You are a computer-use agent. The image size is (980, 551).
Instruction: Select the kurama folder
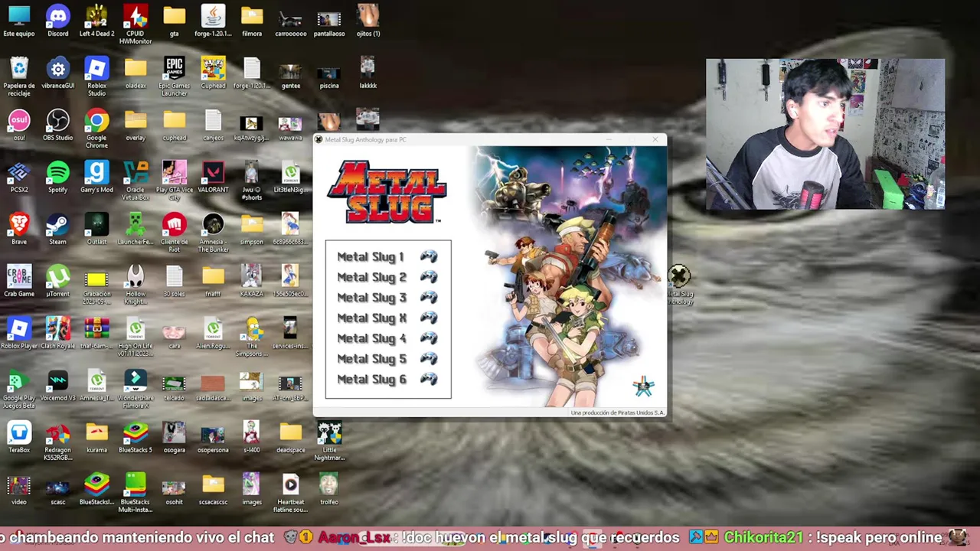(x=96, y=437)
